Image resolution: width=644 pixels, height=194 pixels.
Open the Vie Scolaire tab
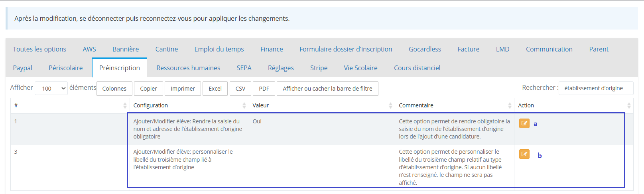(360, 68)
